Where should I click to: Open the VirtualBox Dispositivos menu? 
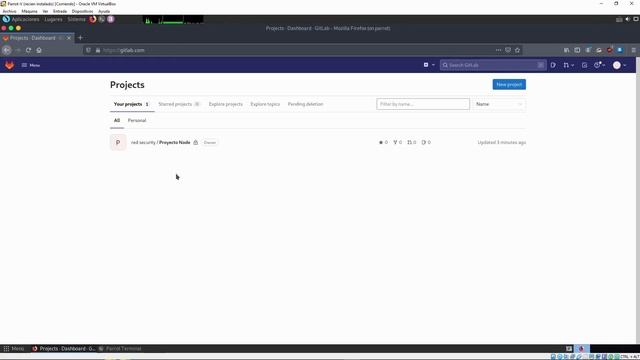(x=82, y=11)
